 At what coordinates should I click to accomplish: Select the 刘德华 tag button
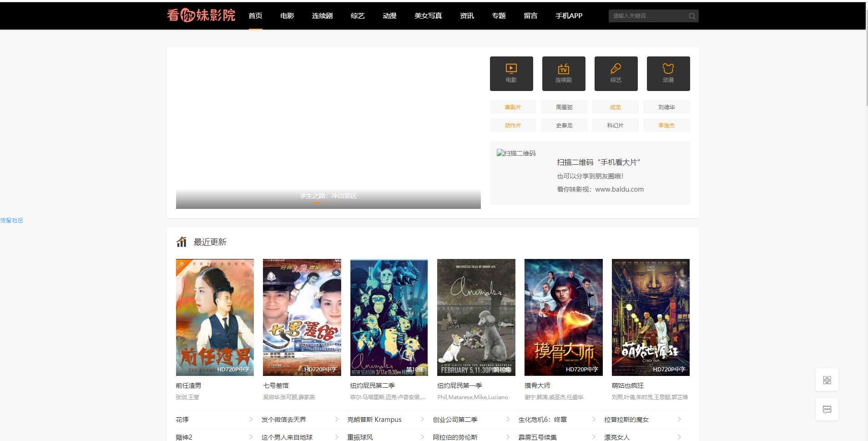pos(666,107)
